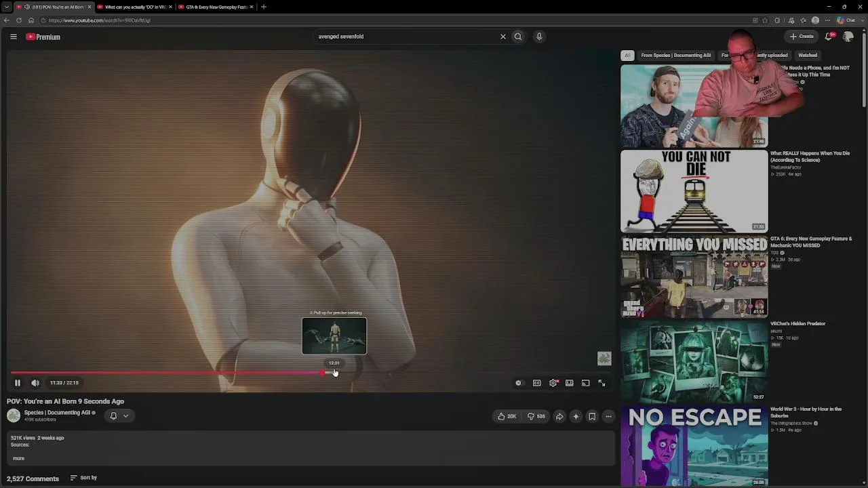This screenshot has height=488, width=868.
Task: Open a new browser tab
Action: (264, 7)
